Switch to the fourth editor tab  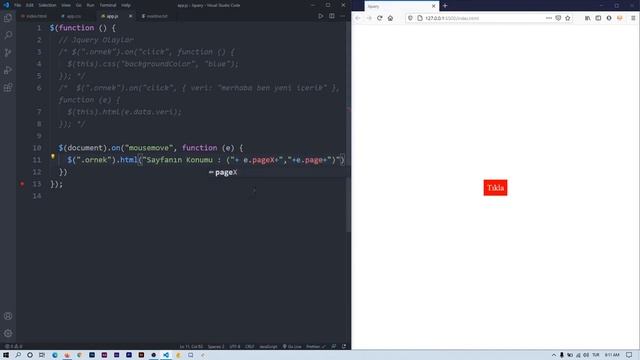click(155, 16)
